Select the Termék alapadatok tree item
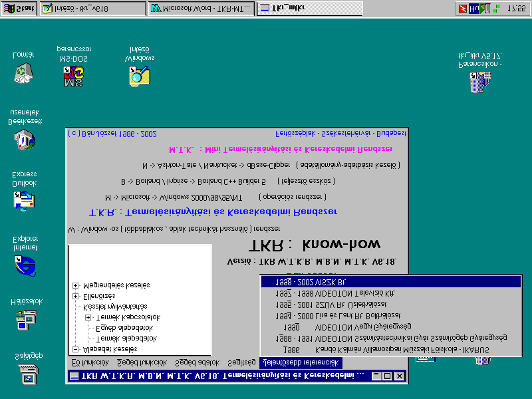This screenshot has width=532, height=399. 126,338
